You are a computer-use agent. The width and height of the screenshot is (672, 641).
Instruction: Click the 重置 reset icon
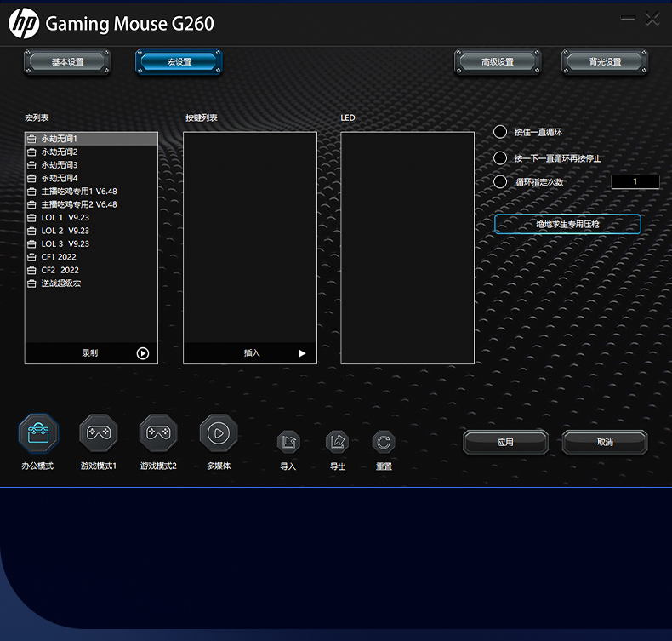[x=384, y=442]
